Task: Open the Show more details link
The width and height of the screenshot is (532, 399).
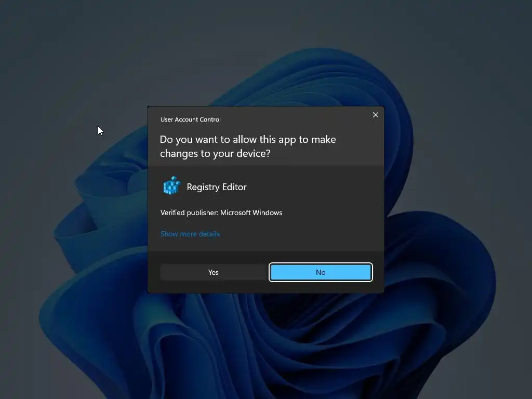Action: [190, 234]
